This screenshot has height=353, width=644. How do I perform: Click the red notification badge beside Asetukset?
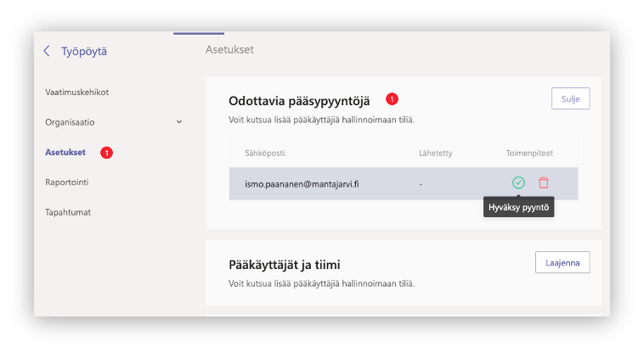[x=106, y=153]
